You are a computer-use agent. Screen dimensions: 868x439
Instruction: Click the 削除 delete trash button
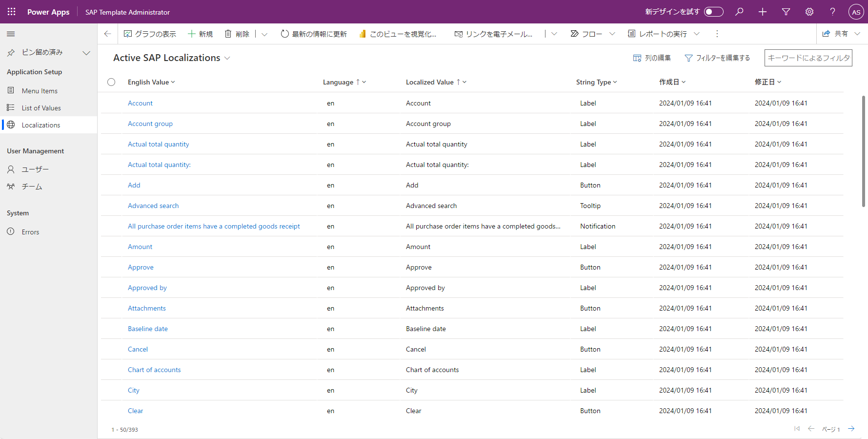coord(237,34)
